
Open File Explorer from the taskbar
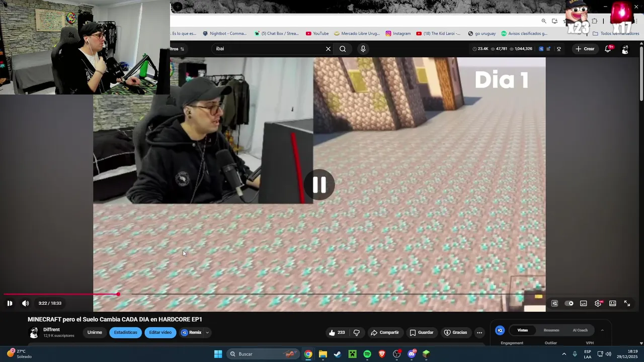coord(323,354)
